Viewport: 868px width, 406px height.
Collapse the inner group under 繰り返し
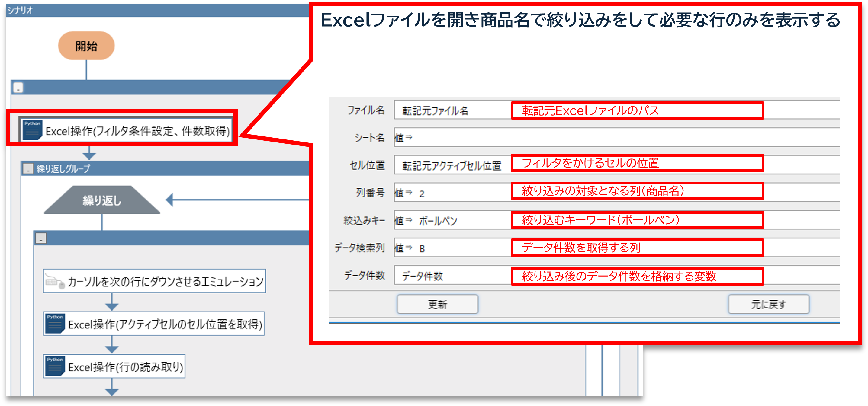coord(41,239)
